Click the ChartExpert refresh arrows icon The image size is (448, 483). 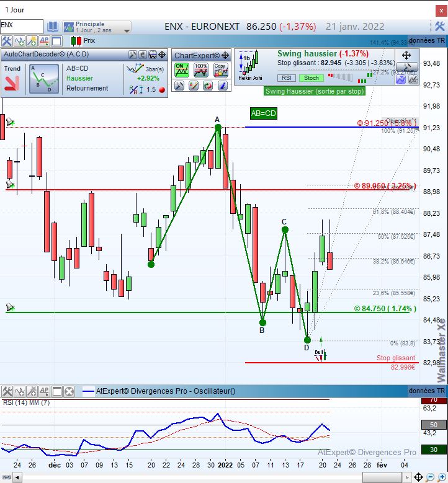click(x=208, y=86)
